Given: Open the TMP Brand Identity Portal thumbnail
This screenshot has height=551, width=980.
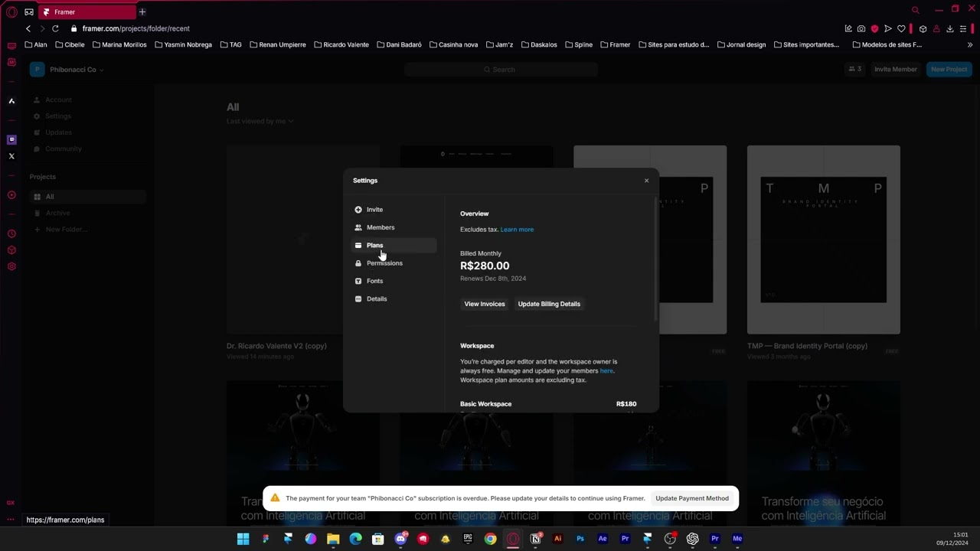Looking at the screenshot, I should [x=824, y=240].
